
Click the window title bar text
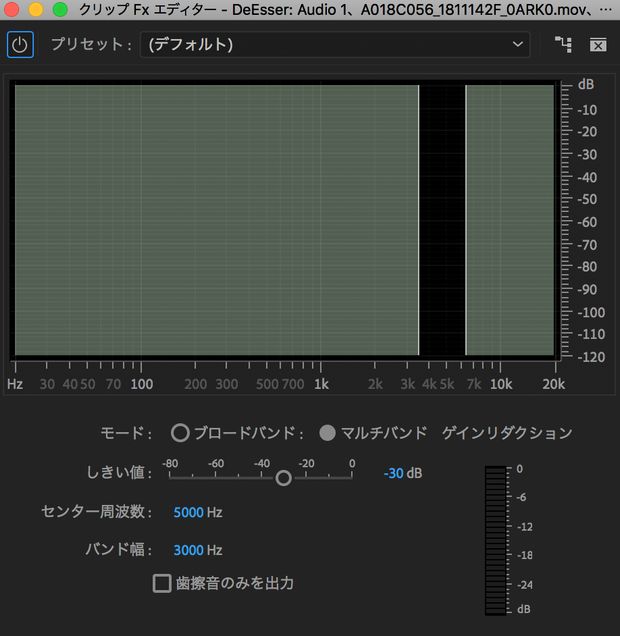340,10
